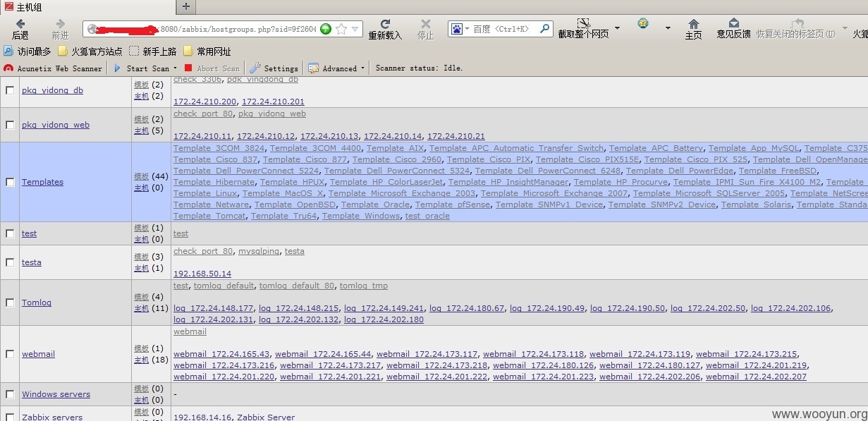Restore closed tabs via 恢复关闭的标签页
The width and height of the screenshot is (868, 421).
796,29
